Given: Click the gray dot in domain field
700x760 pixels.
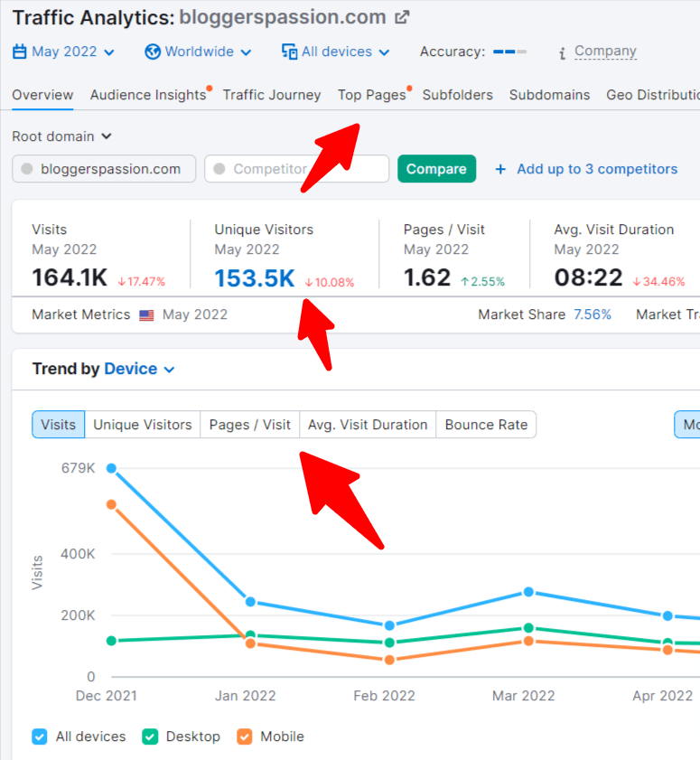Looking at the screenshot, I should click(27, 169).
